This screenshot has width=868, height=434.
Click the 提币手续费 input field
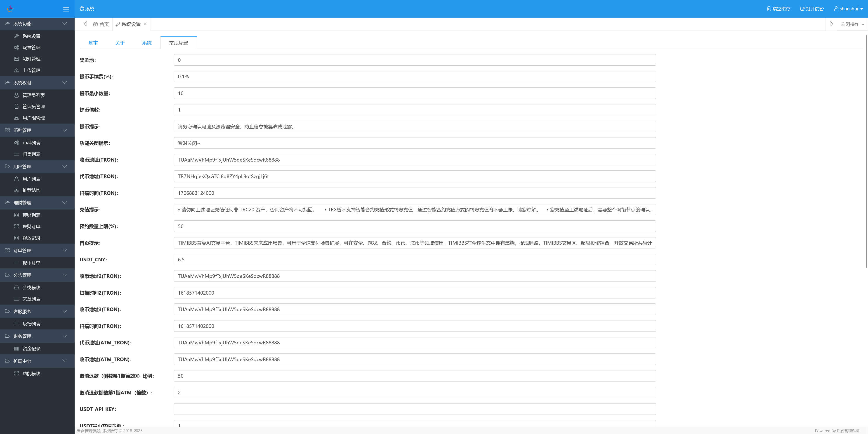(x=415, y=76)
